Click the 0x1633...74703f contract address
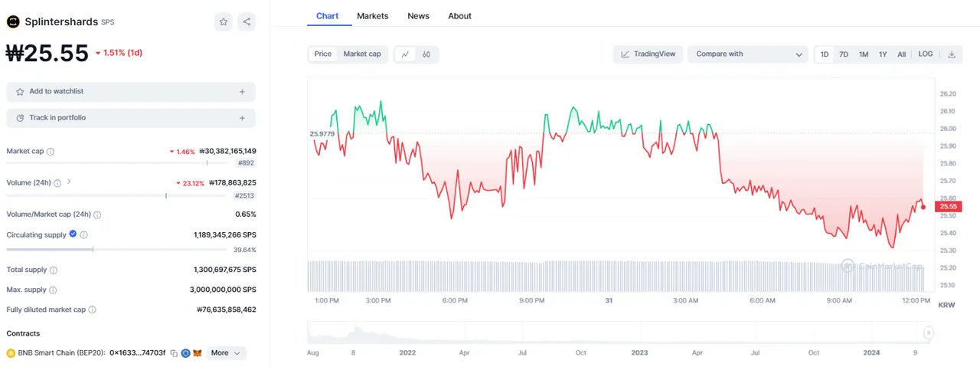Screen dimensions: 980x367 [137, 353]
